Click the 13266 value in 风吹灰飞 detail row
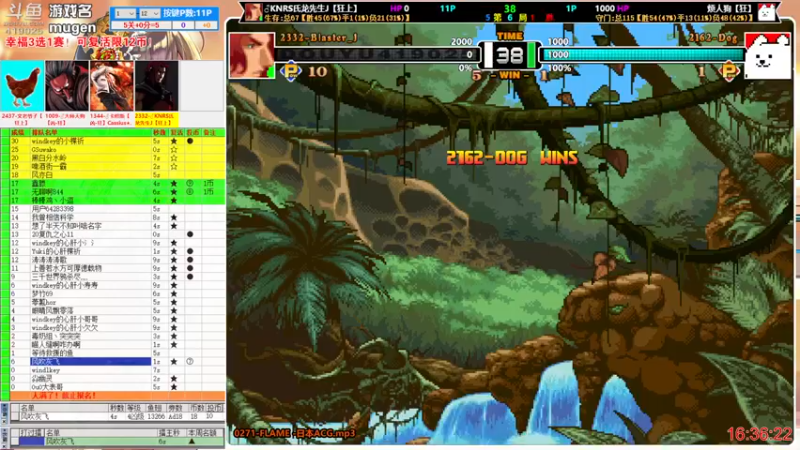Viewport: 800px width, 450px height. coord(156,416)
